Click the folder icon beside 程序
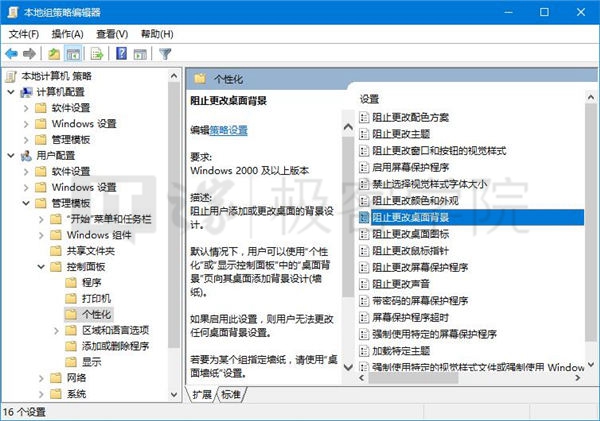Screen dimensions: 600x421 tap(71, 282)
